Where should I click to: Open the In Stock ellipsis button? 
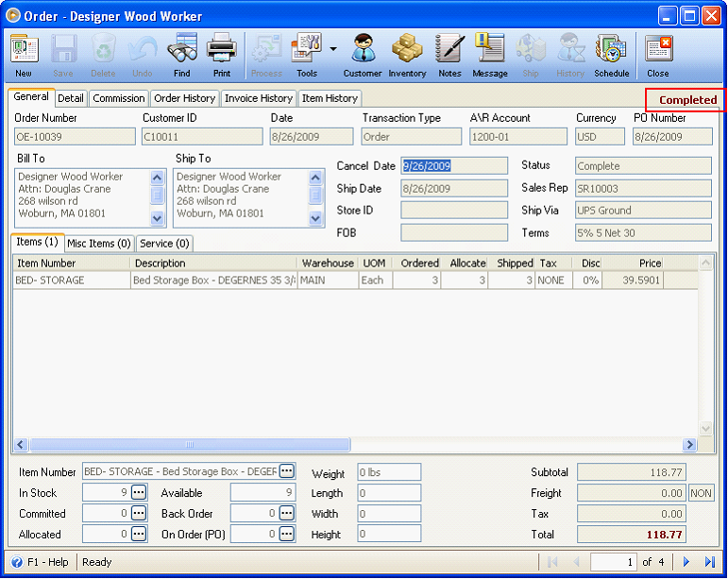[x=139, y=492]
